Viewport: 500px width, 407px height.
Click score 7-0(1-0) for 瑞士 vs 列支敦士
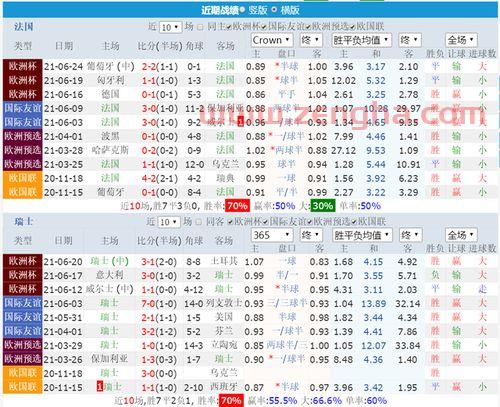[x=159, y=303]
